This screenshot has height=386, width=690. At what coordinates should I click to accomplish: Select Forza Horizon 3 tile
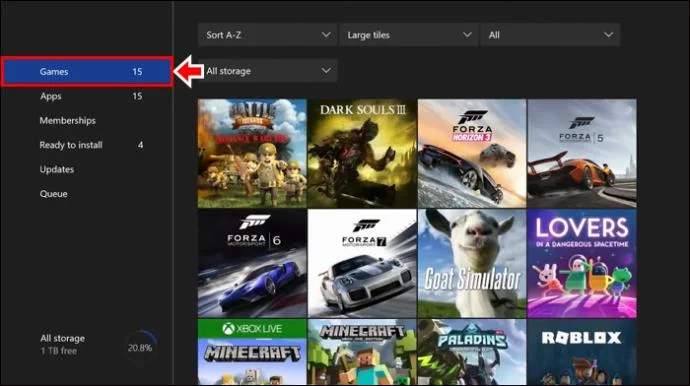(472, 153)
